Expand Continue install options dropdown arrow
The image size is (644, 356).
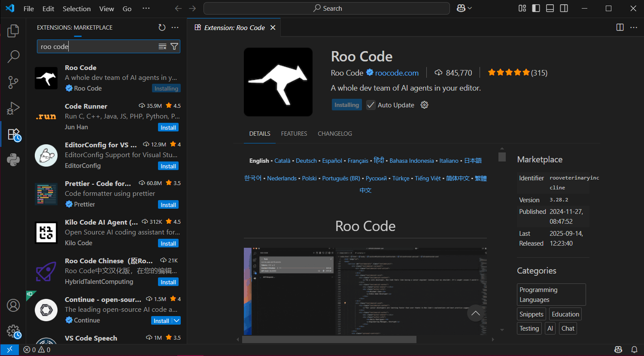point(176,320)
